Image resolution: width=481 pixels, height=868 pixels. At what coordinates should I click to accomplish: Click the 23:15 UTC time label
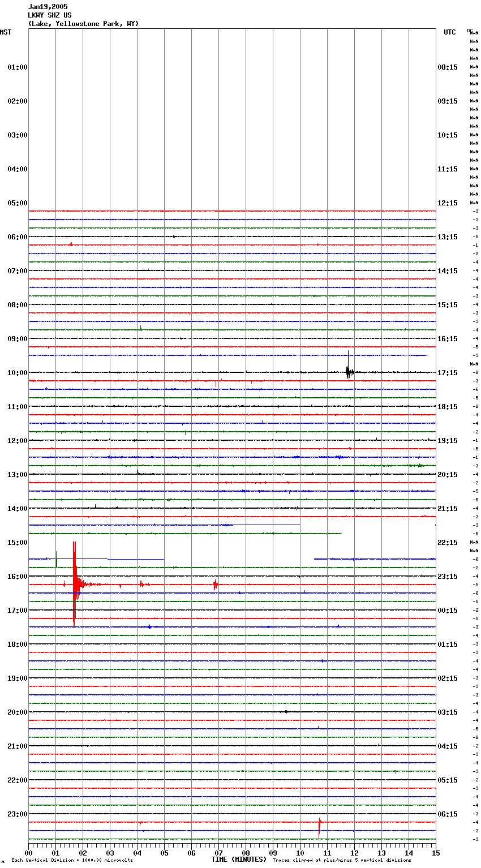click(x=448, y=577)
